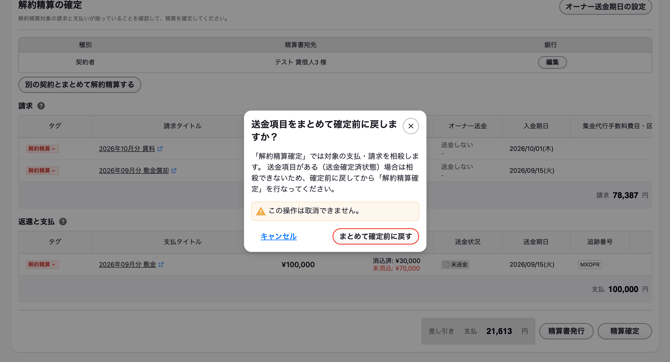The width and height of the screenshot is (670, 362).
Task: Click the 支払 total 100,000 value
Action: coord(623,289)
